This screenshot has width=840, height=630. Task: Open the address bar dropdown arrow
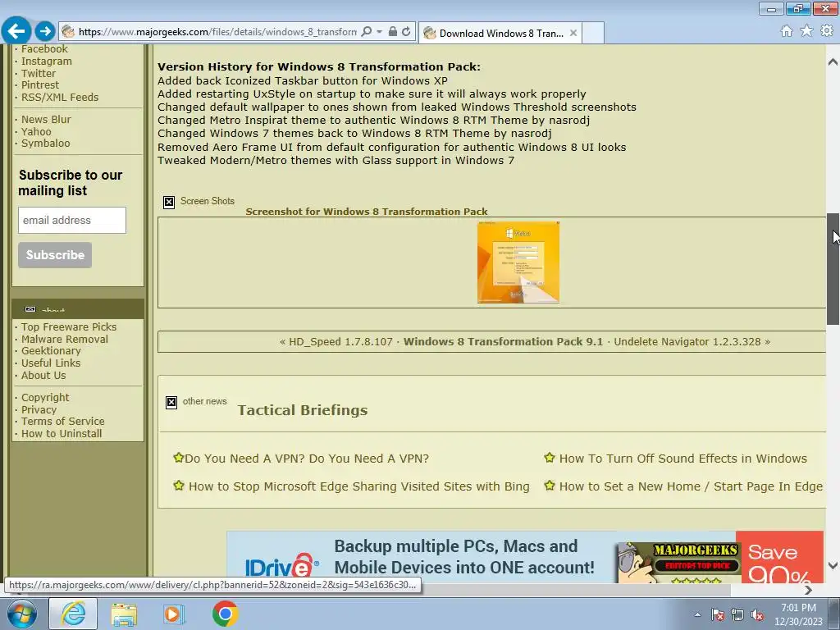[x=379, y=32]
